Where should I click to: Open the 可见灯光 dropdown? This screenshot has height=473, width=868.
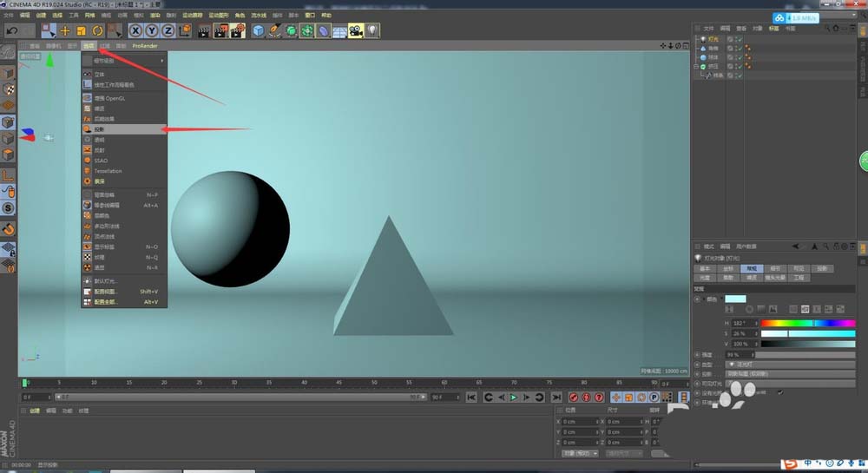[791, 384]
